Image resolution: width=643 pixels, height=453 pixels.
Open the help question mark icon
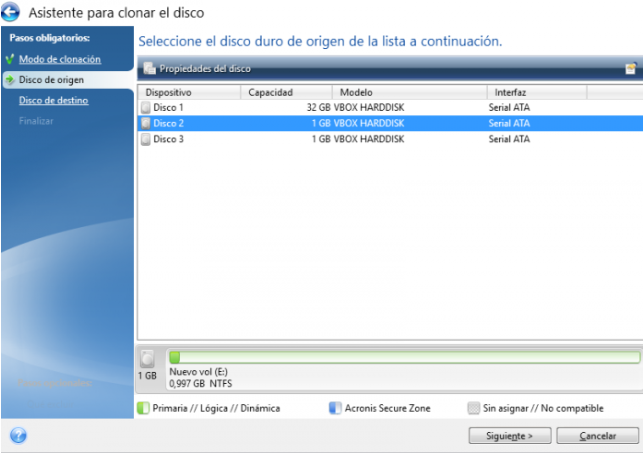[x=18, y=435]
